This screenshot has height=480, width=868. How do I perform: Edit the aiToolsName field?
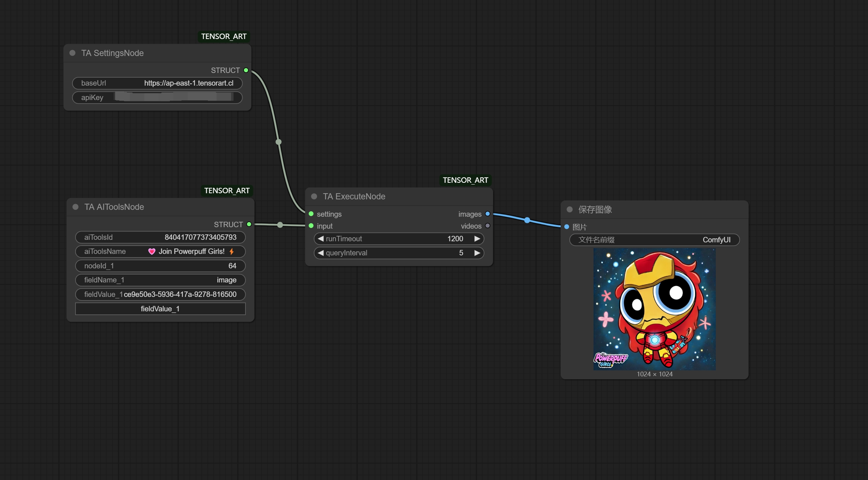coord(160,251)
